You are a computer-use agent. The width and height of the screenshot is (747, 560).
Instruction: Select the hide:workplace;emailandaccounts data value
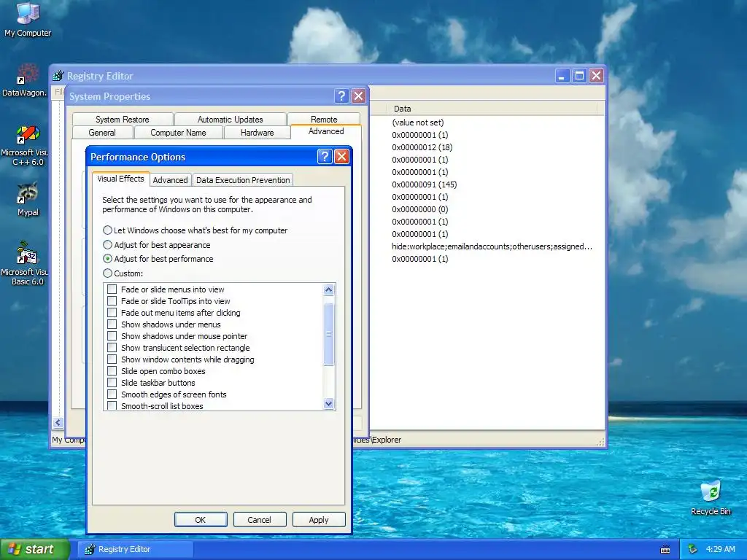pyautogui.click(x=492, y=246)
